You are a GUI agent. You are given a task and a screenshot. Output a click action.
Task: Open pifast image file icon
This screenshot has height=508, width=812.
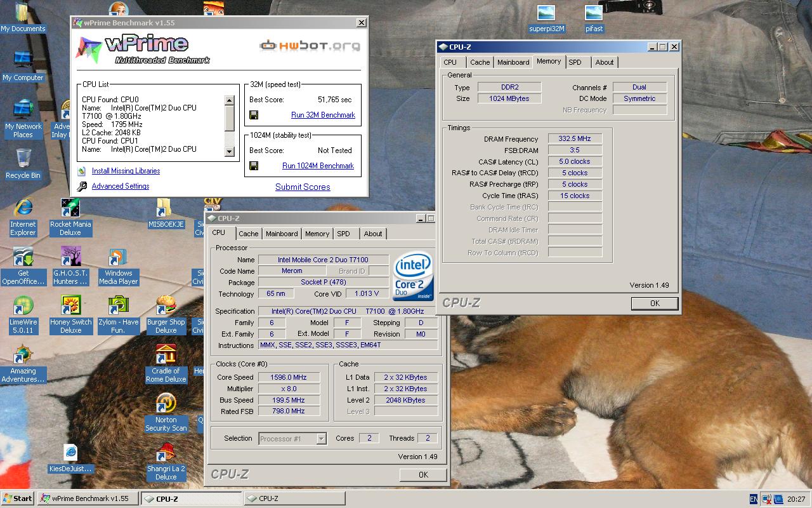pyautogui.click(x=594, y=18)
